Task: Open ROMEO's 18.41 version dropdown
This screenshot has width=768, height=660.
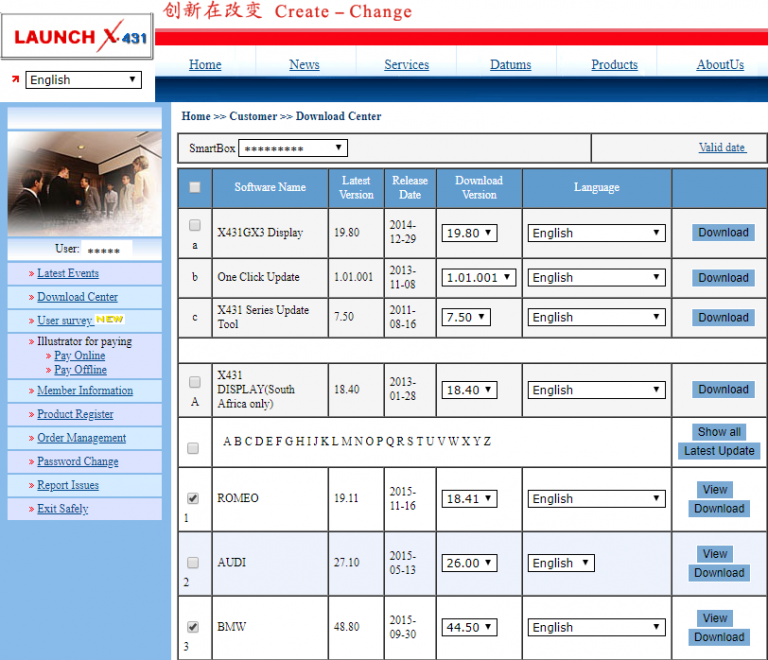Action: point(469,499)
